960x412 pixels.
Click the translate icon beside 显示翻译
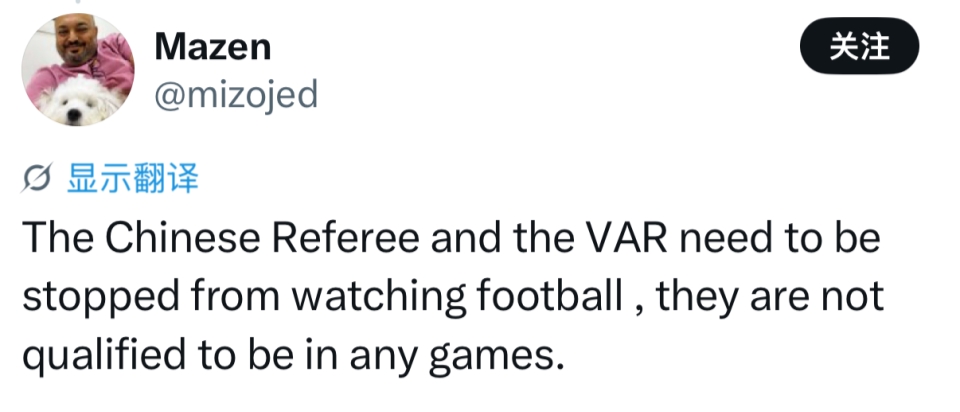pyautogui.click(x=36, y=180)
